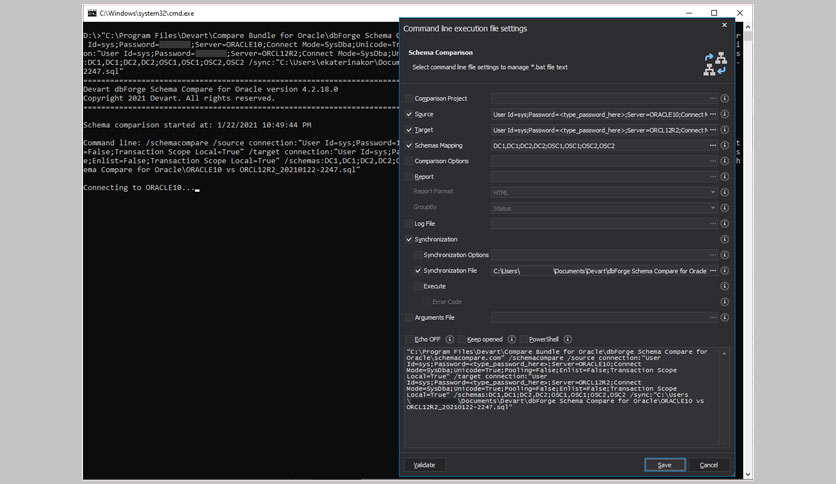Enable the Report checkbox

409,176
